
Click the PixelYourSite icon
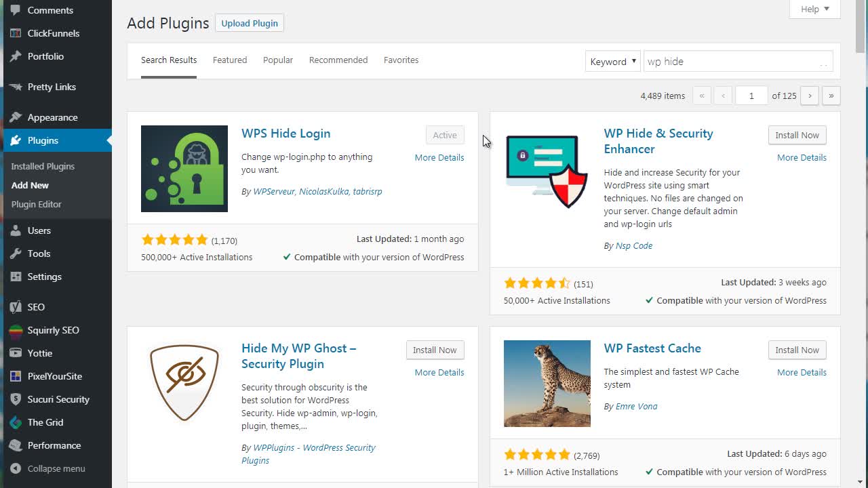pos(16,376)
